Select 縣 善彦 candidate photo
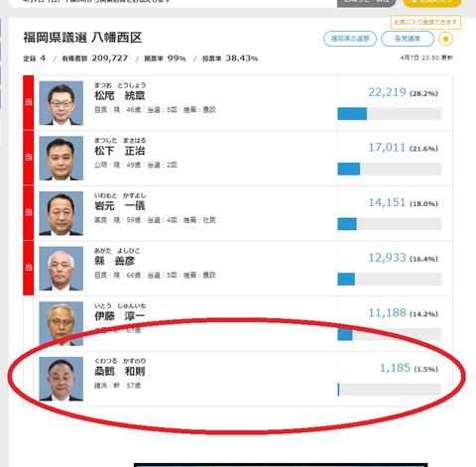This screenshot has height=467, width=476. click(x=61, y=269)
